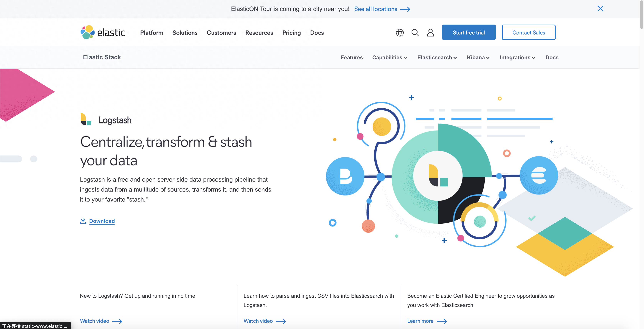Open the language globe selector
Screen dimensions: 644x329
(x=399, y=32)
